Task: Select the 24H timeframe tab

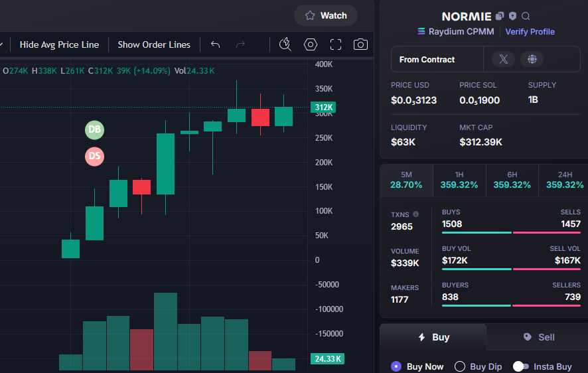Action: tap(564, 181)
